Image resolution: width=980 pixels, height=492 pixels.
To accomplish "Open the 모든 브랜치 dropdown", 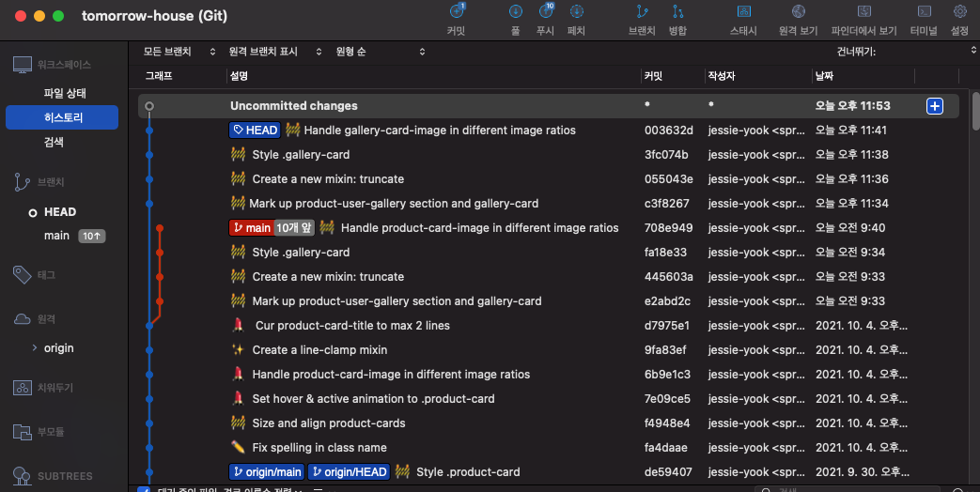I will [179, 52].
